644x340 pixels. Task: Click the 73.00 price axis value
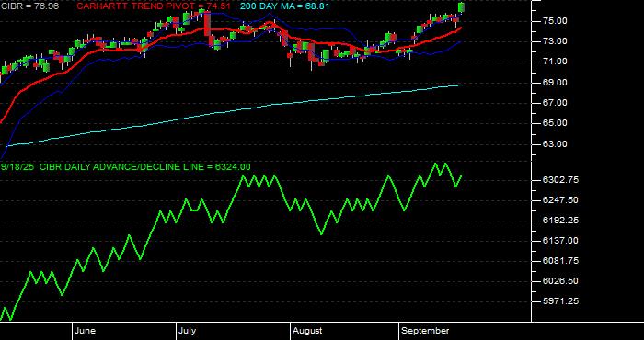555,41
